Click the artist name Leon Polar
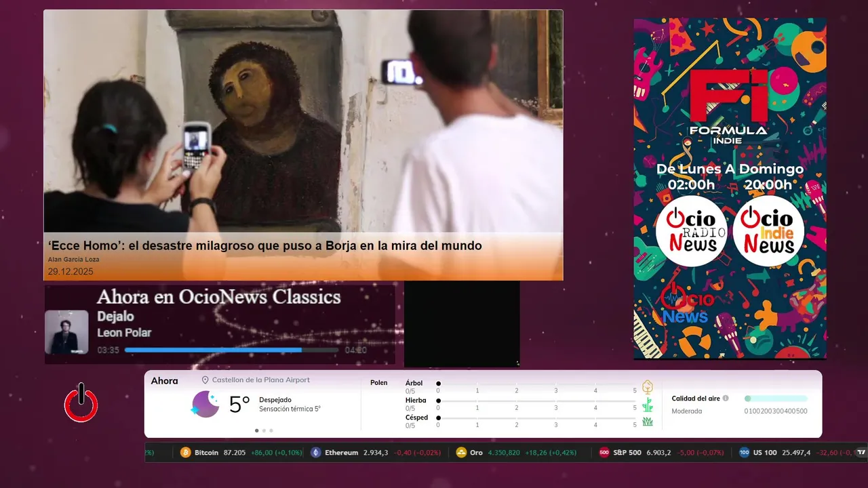This screenshot has width=868, height=488. pos(124,333)
